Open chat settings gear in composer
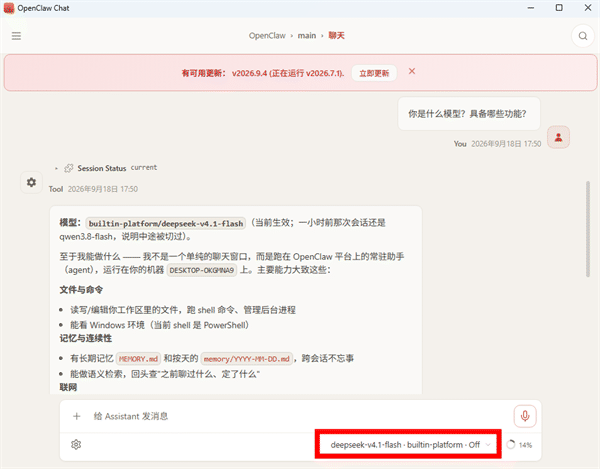This screenshot has height=469, width=600. point(76,445)
